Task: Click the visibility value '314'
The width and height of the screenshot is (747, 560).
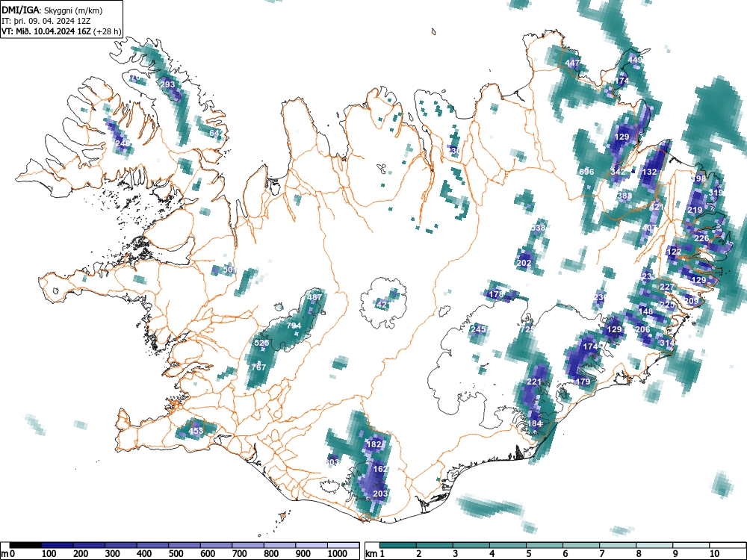Action: tap(667, 343)
